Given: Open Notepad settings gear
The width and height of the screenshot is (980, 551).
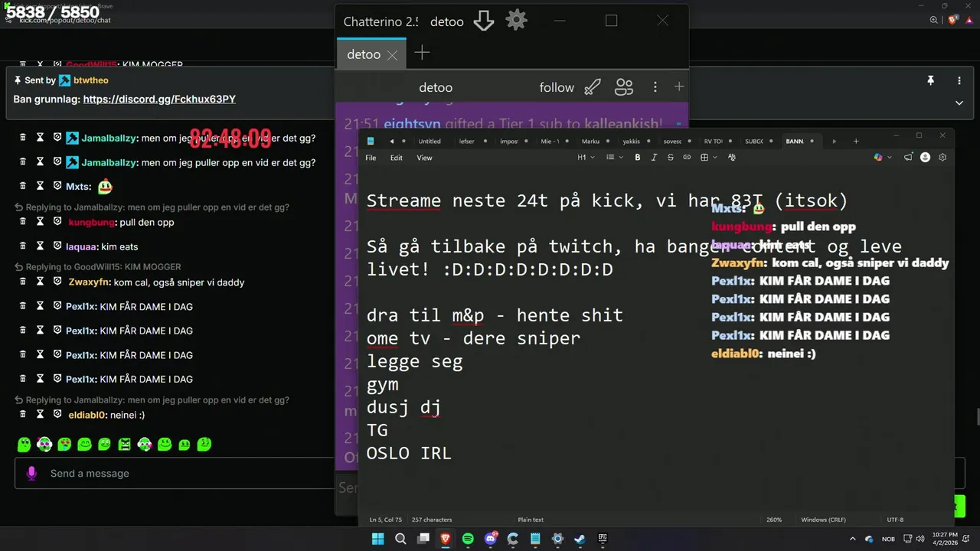Looking at the screenshot, I should [942, 158].
